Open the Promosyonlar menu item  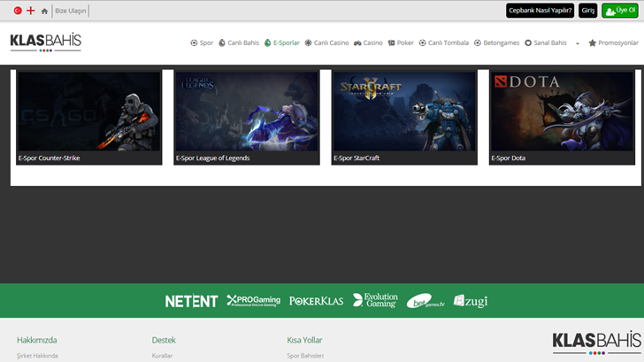[618, 42]
